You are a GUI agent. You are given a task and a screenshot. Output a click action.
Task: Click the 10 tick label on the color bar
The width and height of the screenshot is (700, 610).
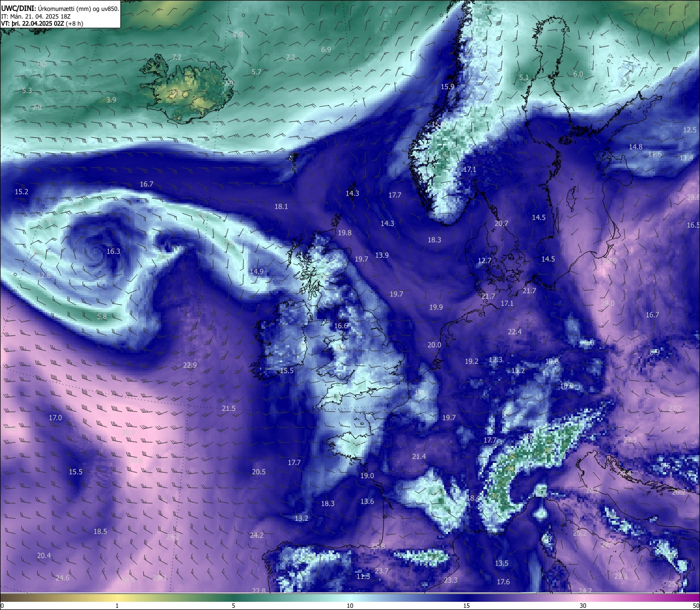[x=350, y=606]
